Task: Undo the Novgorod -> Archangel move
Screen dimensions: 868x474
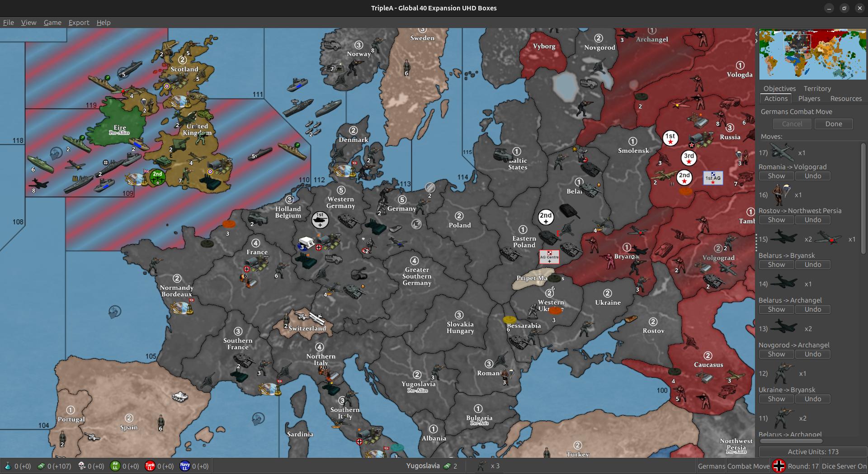Action: point(812,354)
